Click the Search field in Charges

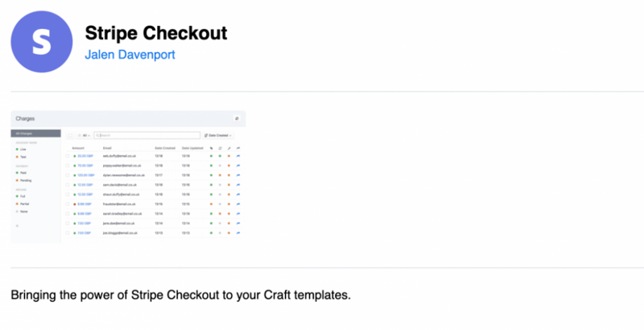click(147, 136)
